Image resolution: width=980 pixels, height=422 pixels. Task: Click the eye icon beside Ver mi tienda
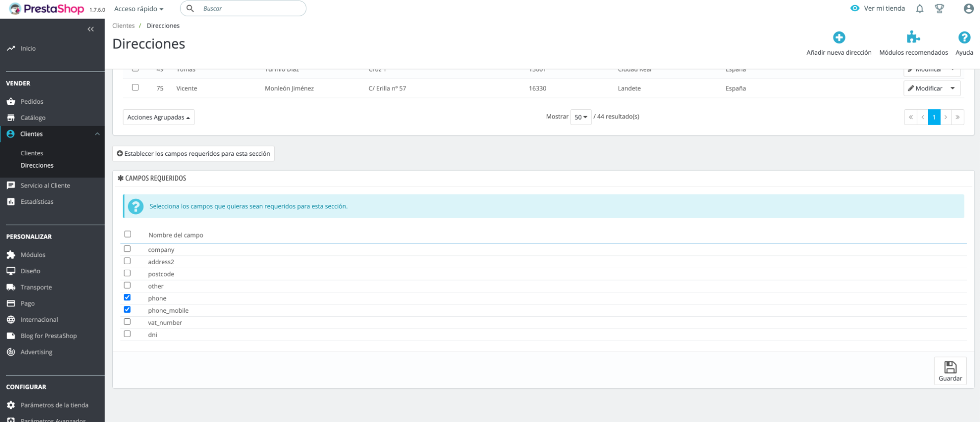point(855,8)
